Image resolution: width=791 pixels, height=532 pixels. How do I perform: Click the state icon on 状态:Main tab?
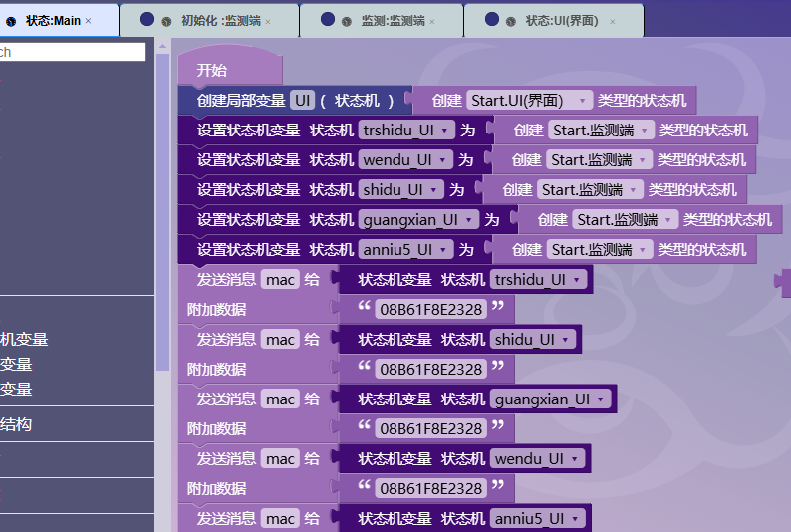[x=11, y=21]
